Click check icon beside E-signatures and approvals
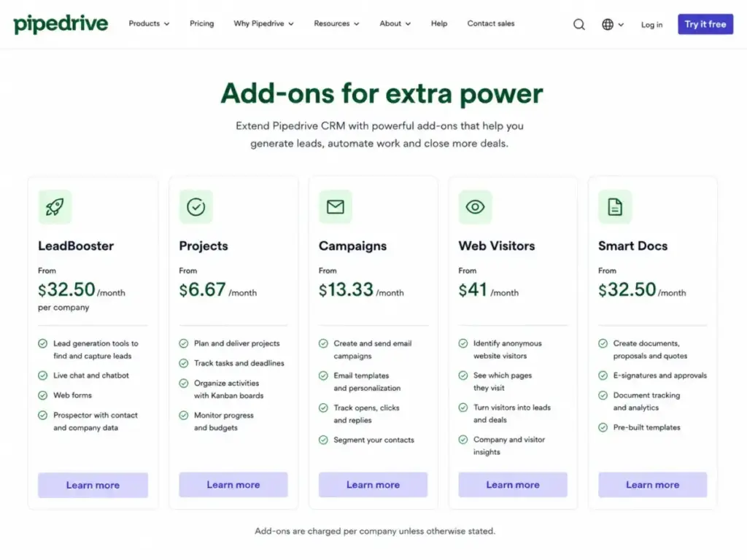This screenshot has width=747, height=560. 603,376
